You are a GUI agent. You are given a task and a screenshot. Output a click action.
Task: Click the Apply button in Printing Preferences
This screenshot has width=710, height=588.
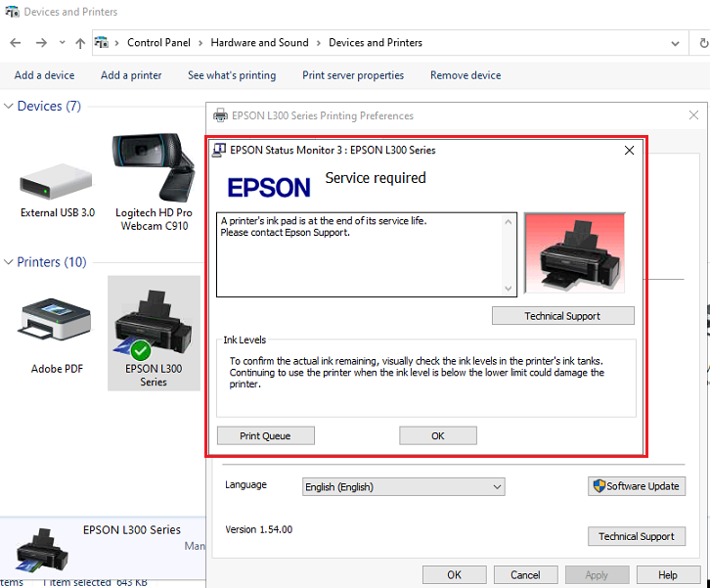click(597, 575)
